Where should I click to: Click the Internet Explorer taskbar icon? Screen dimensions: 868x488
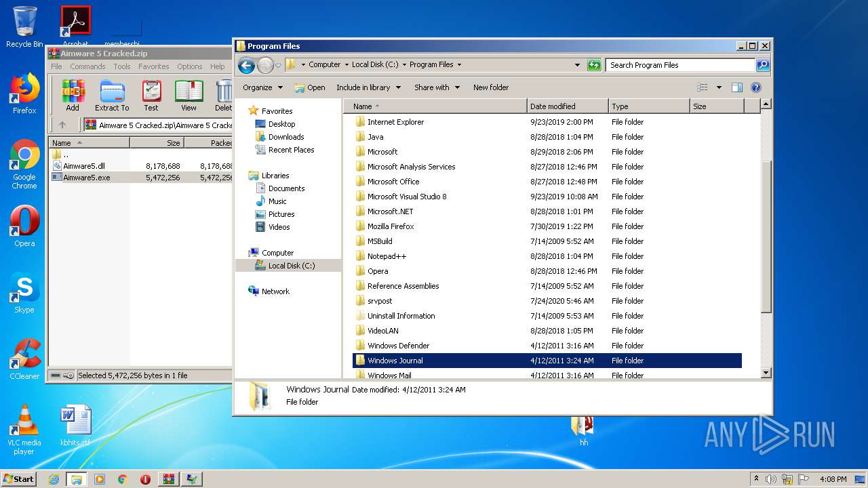coord(54,479)
